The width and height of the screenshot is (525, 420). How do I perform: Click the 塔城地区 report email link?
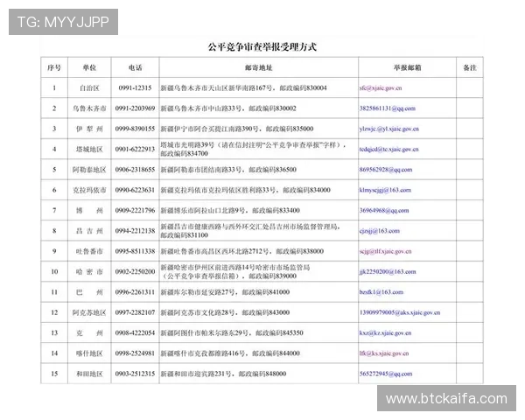[388, 150]
